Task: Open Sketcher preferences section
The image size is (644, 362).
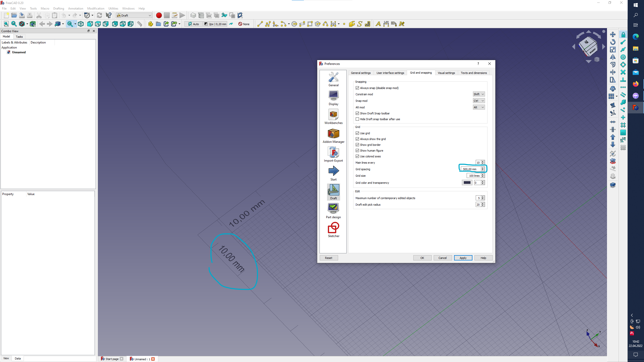Action: pyautogui.click(x=333, y=230)
